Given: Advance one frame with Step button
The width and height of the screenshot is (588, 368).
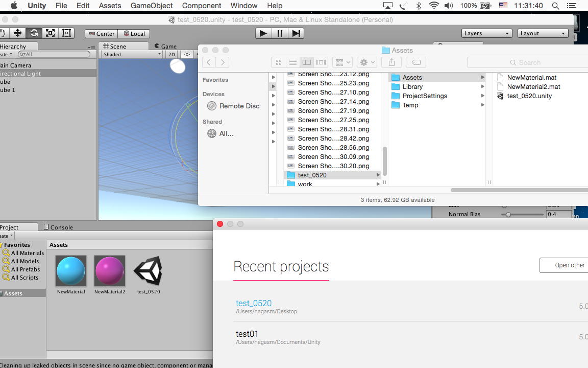Looking at the screenshot, I should tap(296, 33).
